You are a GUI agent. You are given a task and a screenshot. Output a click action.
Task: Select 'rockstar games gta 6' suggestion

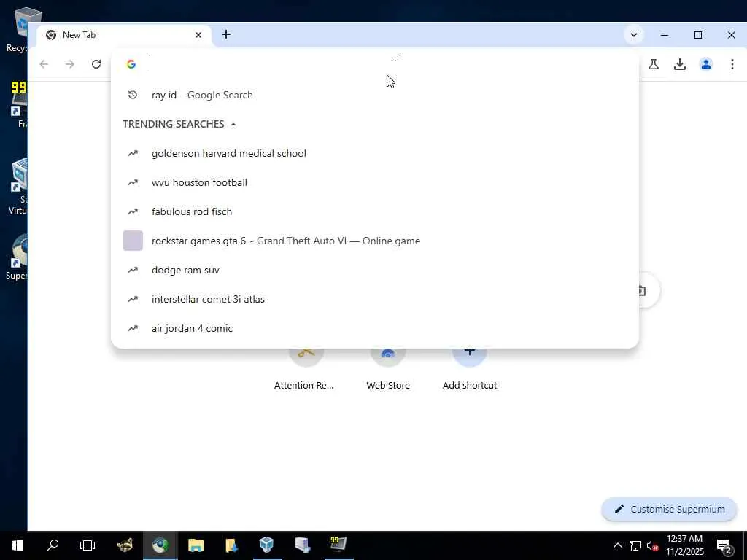pyautogui.click(x=375, y=241)
